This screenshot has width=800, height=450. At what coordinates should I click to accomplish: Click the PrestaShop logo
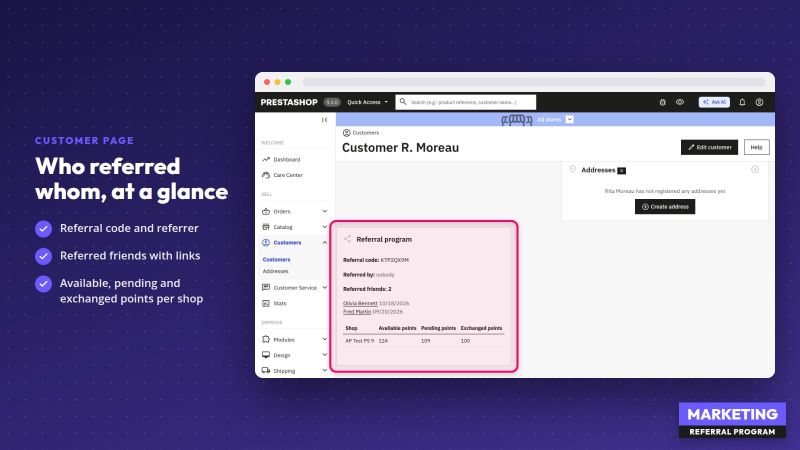(x=289, y=102)
